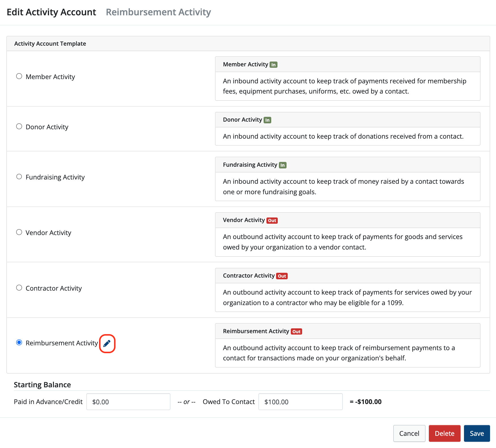Click the = -$100.00 balance total
496x448 pixels.
tap(366, 401)
